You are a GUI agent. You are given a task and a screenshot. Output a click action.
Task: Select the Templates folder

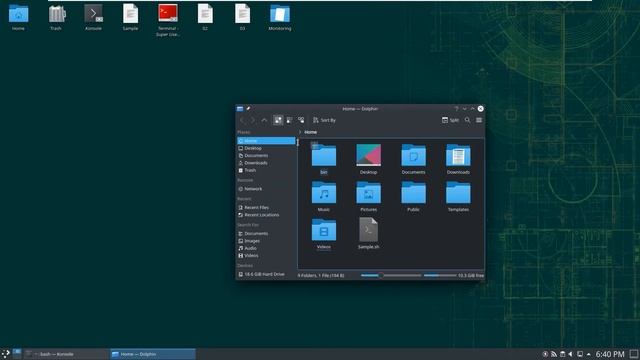click(458, 196)
